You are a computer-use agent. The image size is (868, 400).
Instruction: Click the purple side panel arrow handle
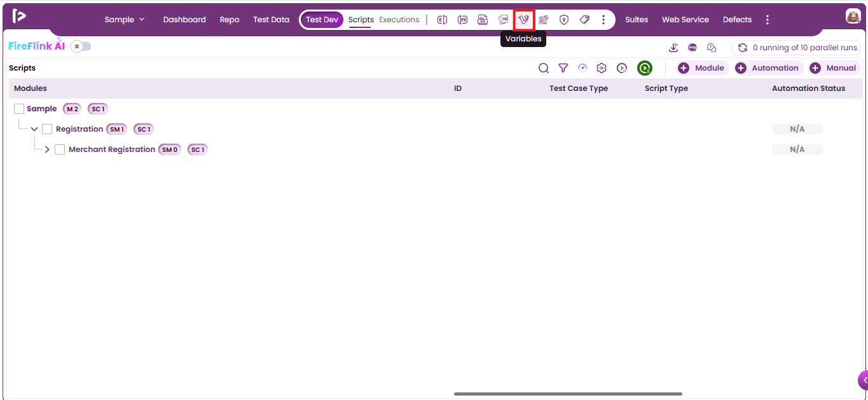863,380
